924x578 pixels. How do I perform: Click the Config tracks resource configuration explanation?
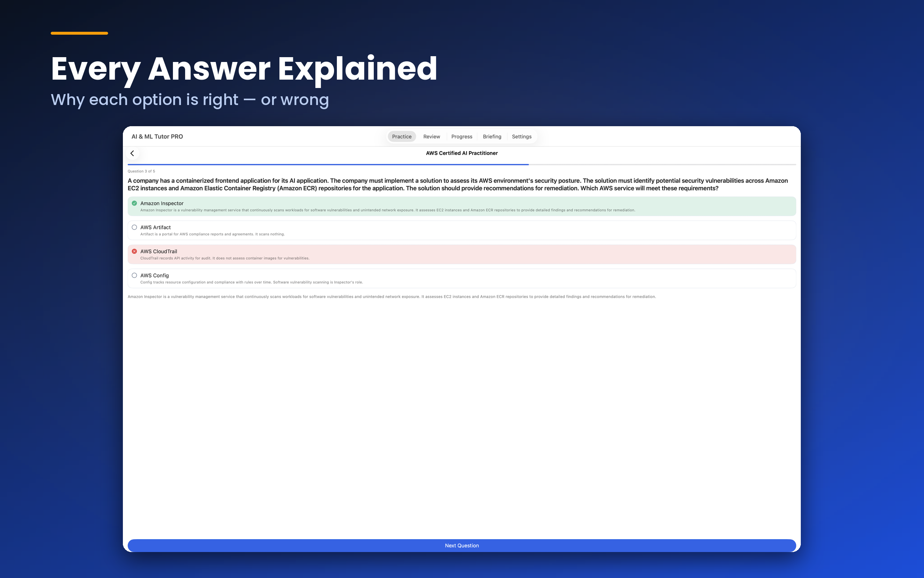click(252, 282)
